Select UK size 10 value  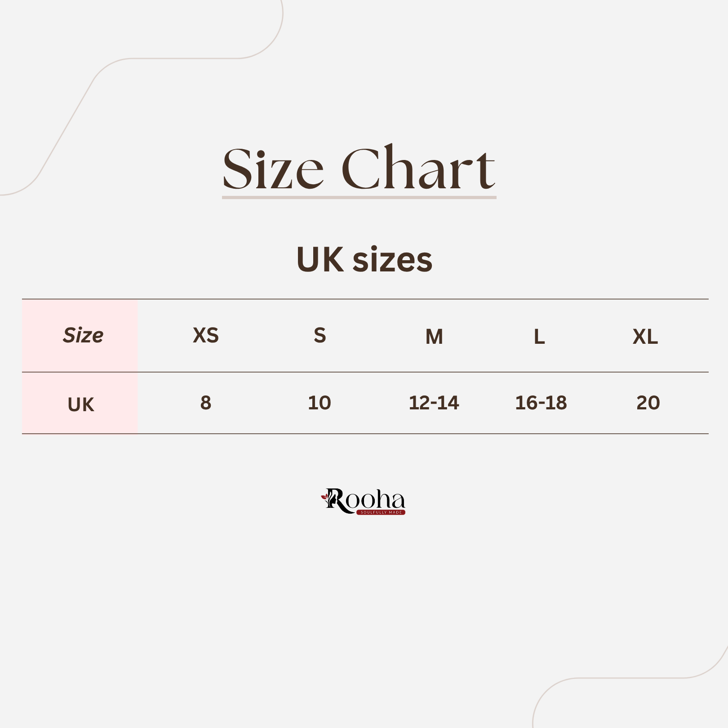point(320,403)
